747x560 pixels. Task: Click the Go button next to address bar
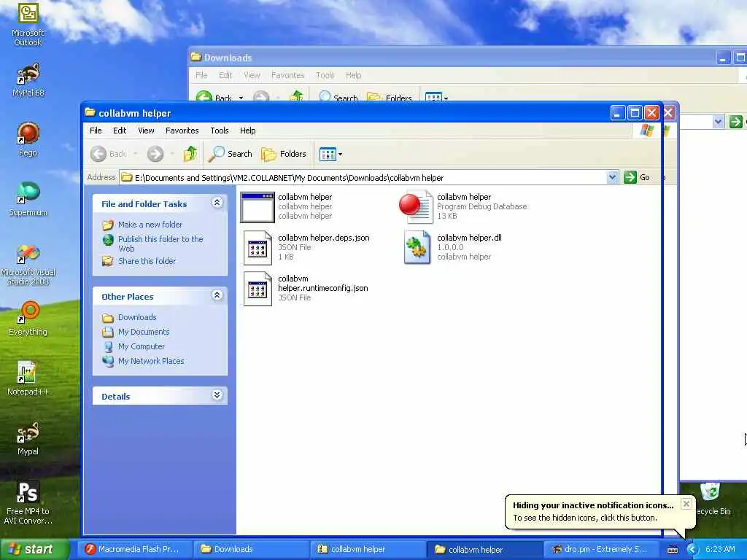637,177
